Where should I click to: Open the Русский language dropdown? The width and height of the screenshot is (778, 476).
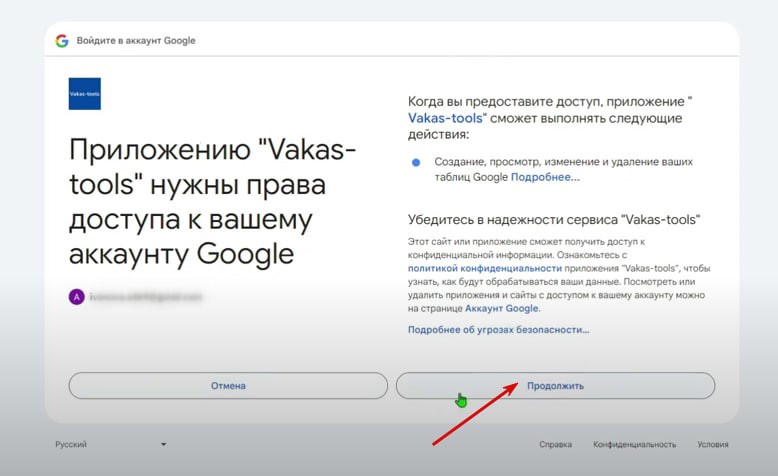tap(110, 444)
